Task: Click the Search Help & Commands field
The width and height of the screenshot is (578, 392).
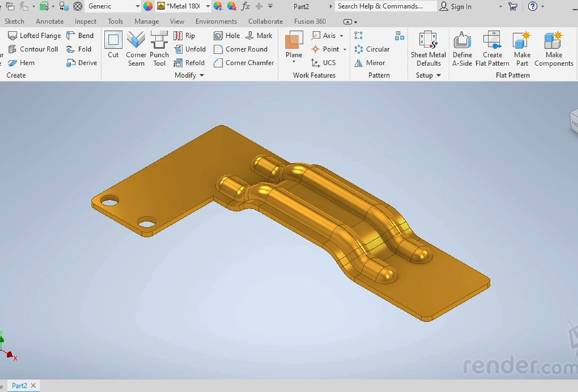Action: (x=385, y=6)
